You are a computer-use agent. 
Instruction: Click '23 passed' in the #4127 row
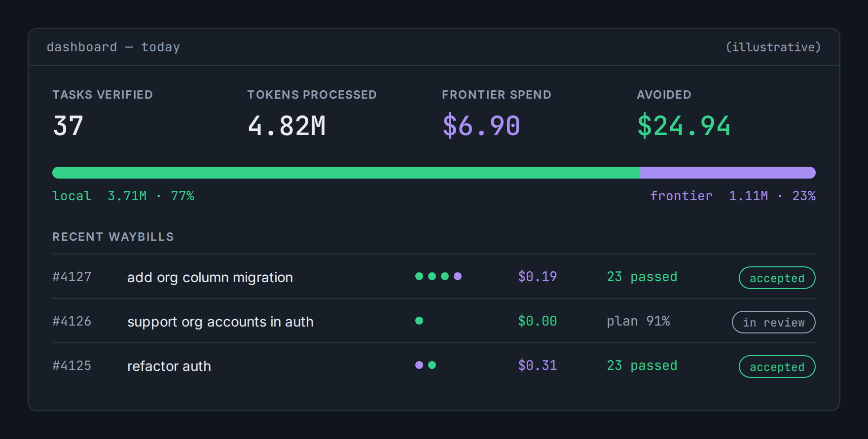click(x=642, y=277)
